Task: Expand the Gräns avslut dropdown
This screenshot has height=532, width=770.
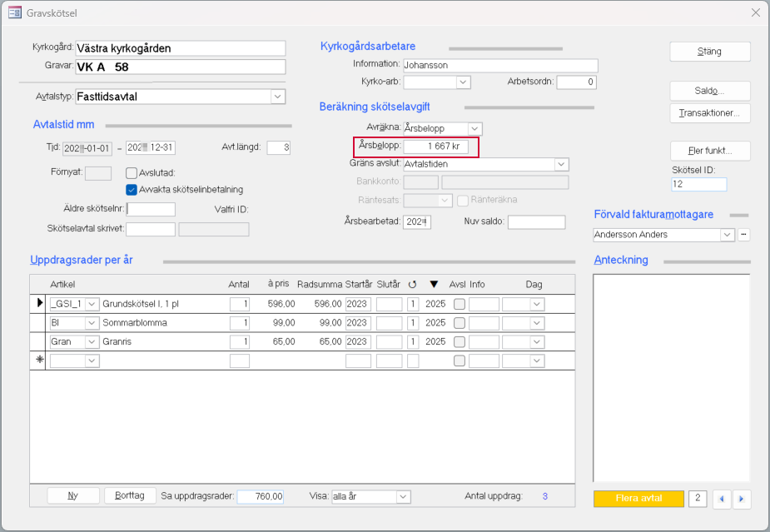Action: pyautogui.click(x=561, y=164)
